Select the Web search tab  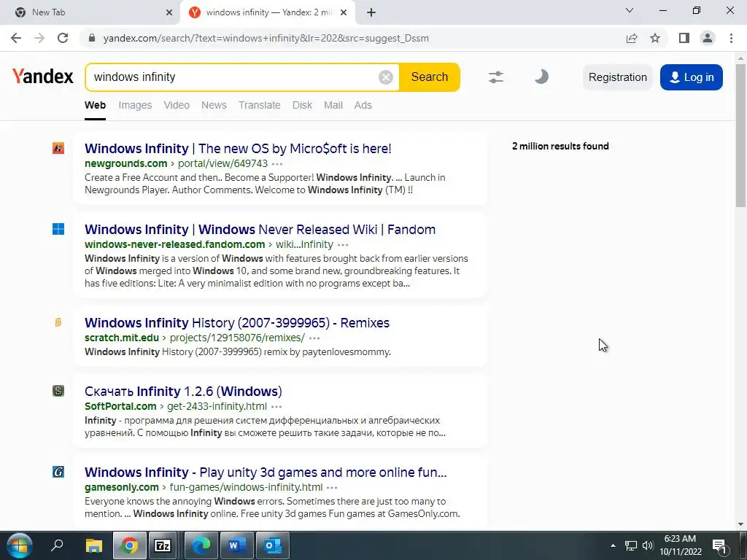tap(96, 105)
